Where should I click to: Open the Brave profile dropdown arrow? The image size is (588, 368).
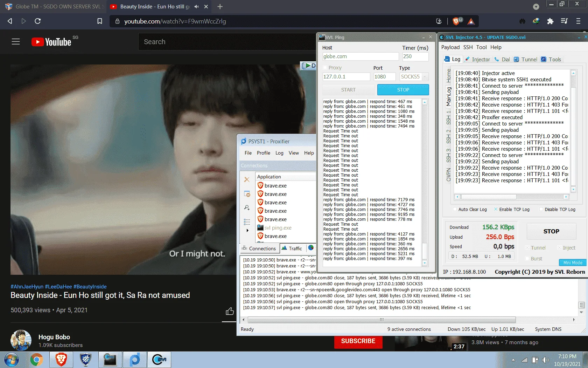536,7
